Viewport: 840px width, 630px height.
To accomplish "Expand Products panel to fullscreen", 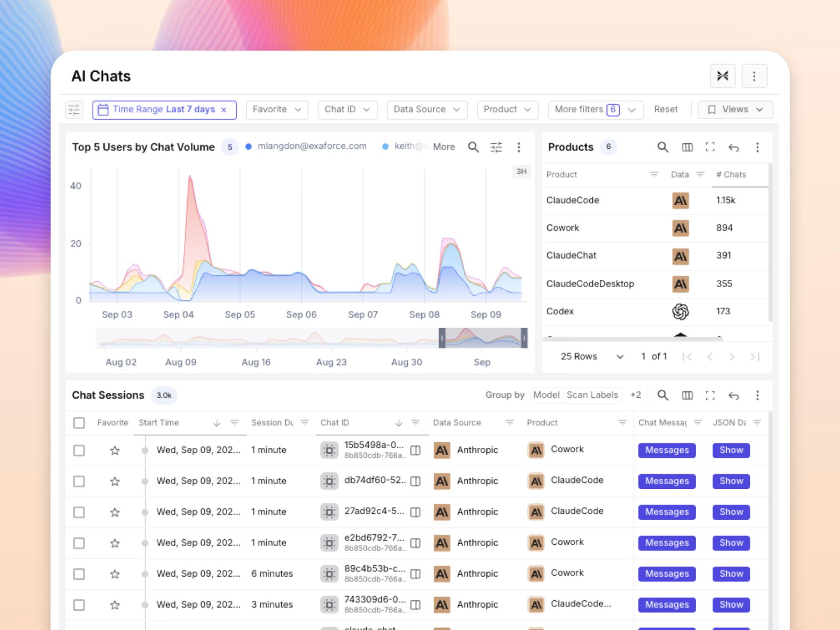I will pyautogui.click(x=710, y=147).
